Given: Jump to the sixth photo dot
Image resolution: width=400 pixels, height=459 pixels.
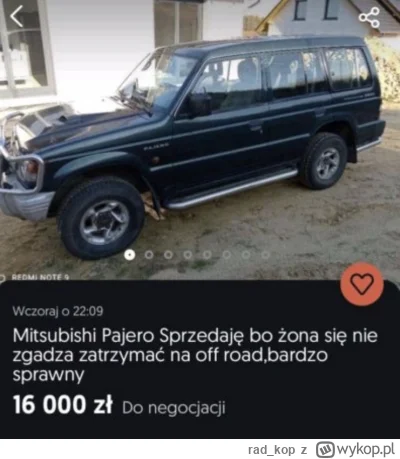Looking at the screenshot, I should [227, 255].
